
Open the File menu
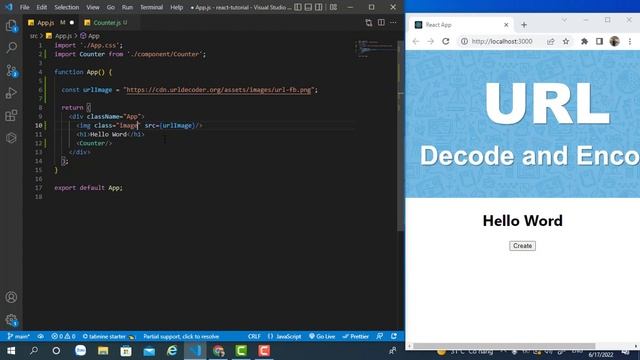(24, 7)
